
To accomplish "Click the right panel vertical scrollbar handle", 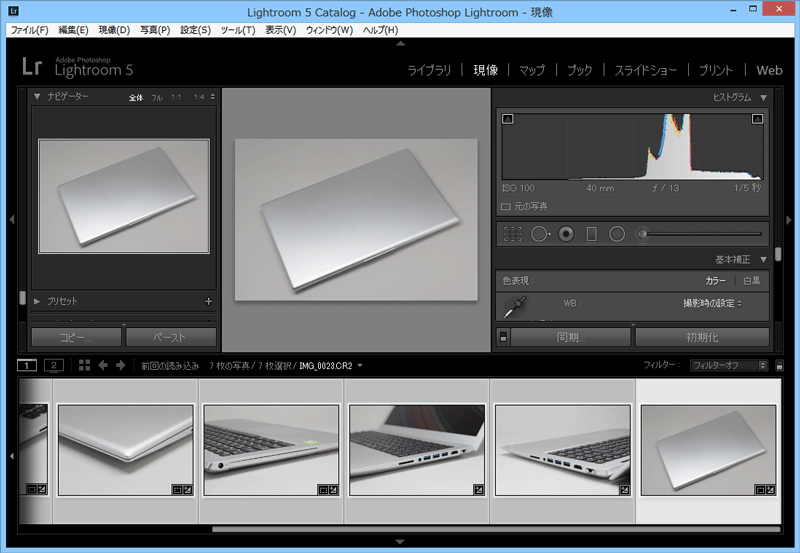I will pos(778,254).
